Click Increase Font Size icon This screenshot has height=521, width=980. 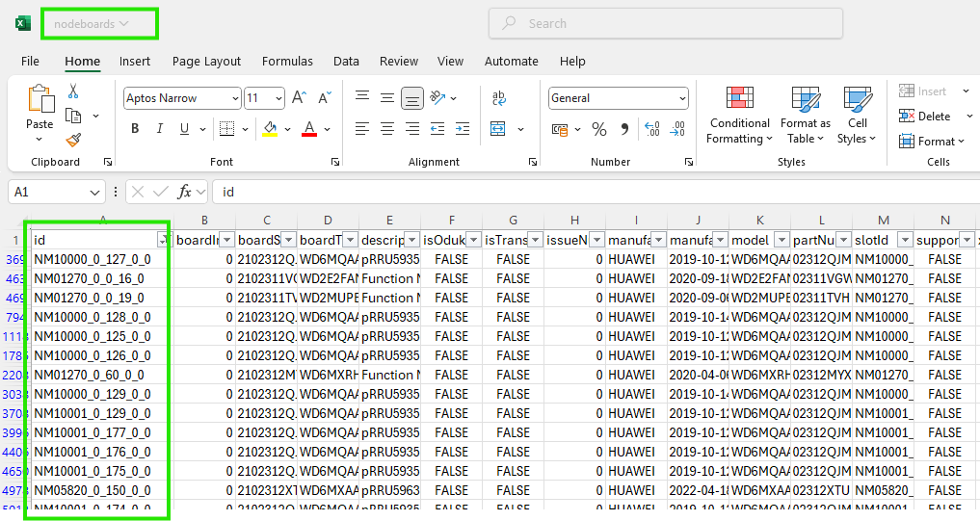299,98
